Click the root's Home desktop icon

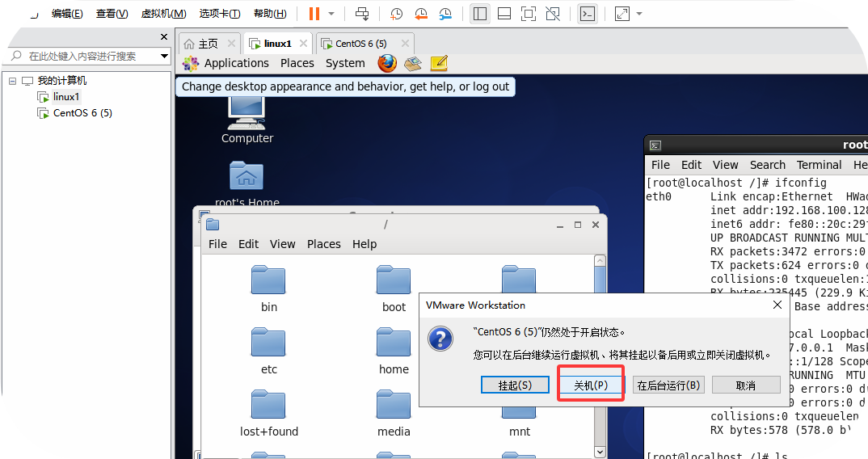point(246,183)
